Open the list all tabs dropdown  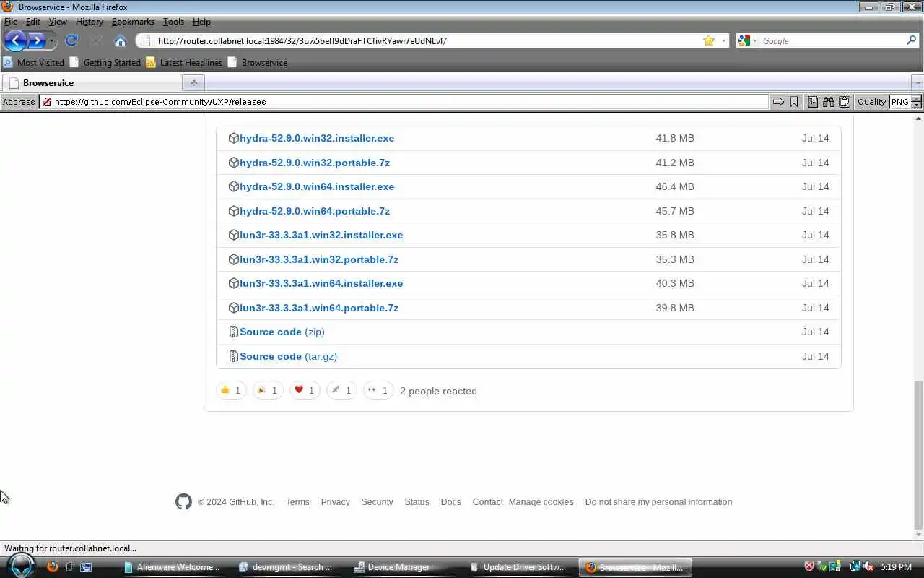[x=918, y=82]
